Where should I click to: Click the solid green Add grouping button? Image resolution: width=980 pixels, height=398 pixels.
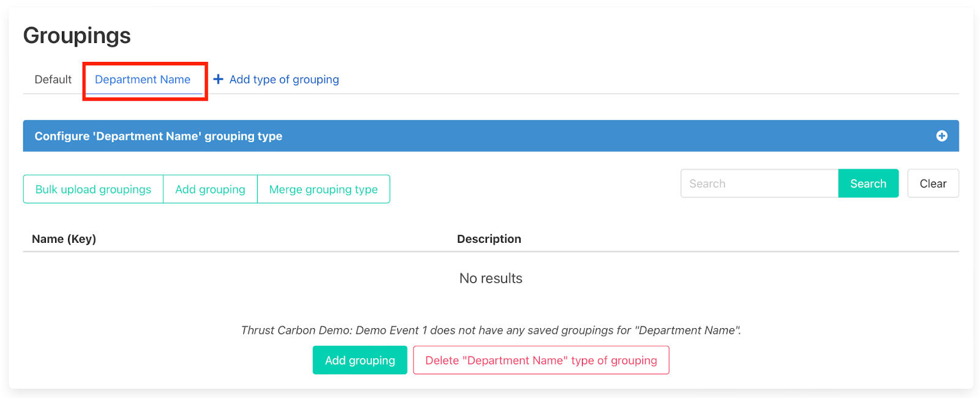tap(360, 361)
